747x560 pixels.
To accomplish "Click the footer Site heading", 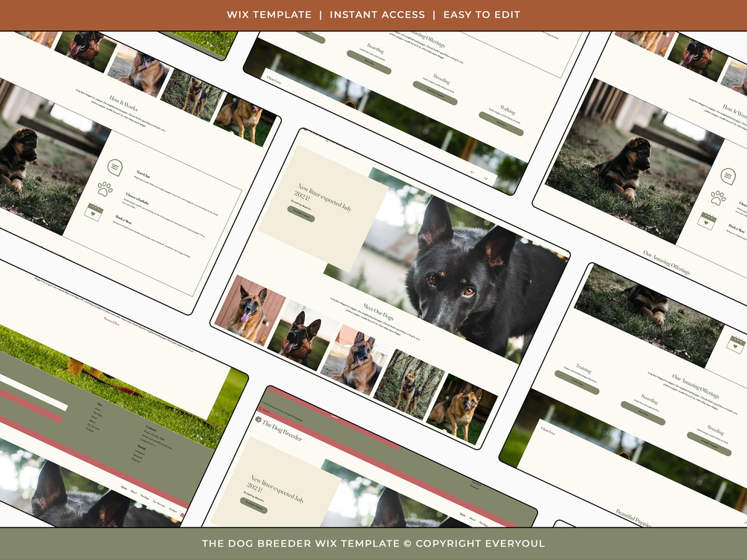I will (100, 404).
